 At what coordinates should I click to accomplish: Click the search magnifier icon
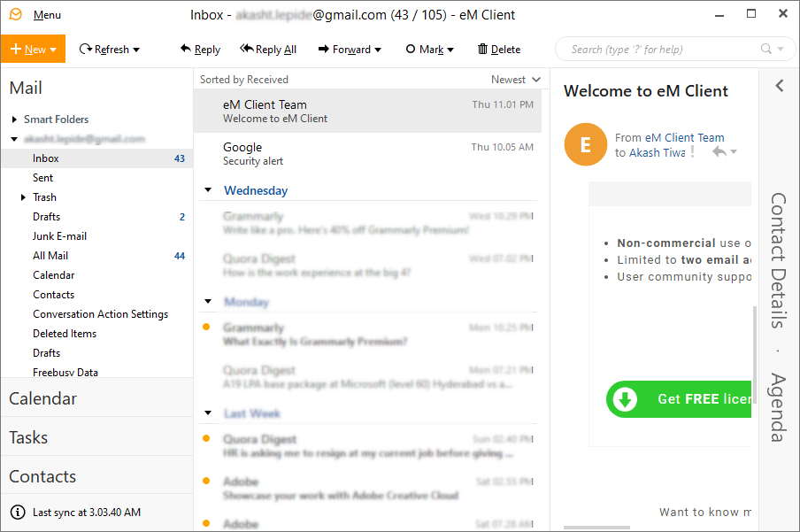pos(765,49)
